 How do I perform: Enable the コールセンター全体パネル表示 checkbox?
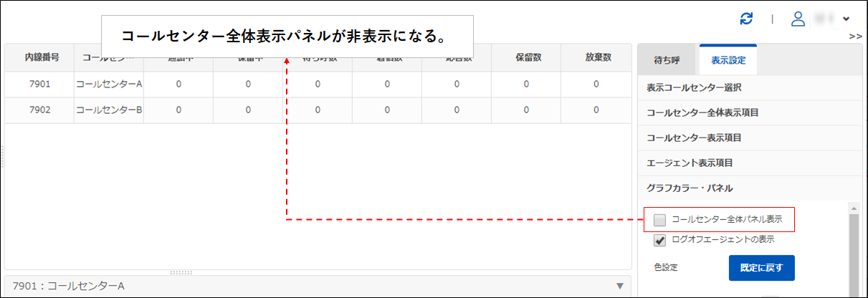(x=660, y=220)
